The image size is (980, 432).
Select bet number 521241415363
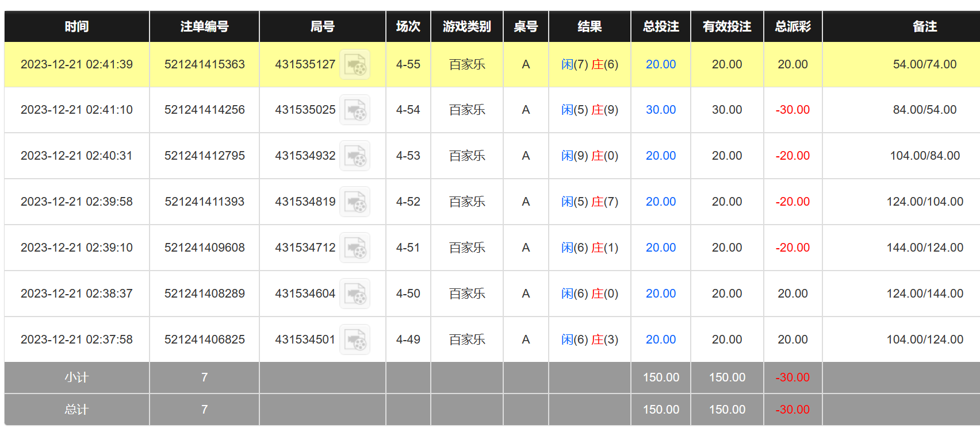coord(204,64)
